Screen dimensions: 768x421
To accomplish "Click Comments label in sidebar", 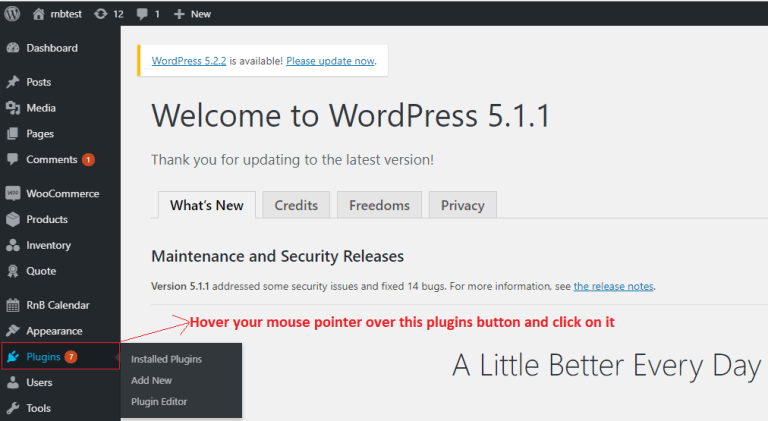I will [x=52, y=160].
